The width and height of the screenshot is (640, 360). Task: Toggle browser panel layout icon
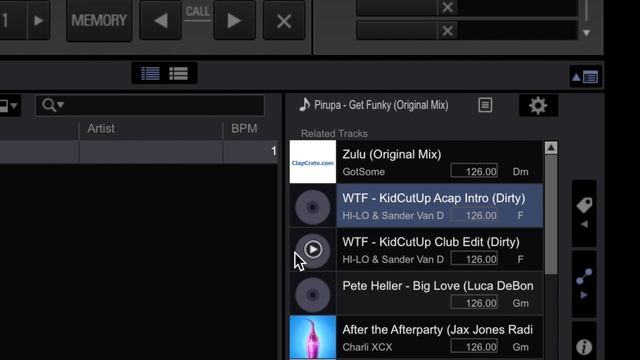pyautogui.click(x=585, y=77)
